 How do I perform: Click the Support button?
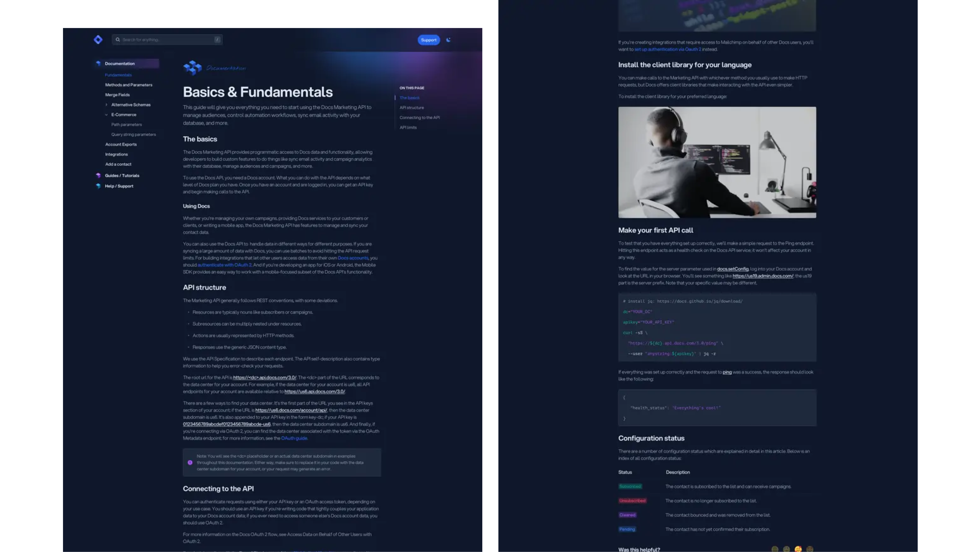(x=429, y=40)
